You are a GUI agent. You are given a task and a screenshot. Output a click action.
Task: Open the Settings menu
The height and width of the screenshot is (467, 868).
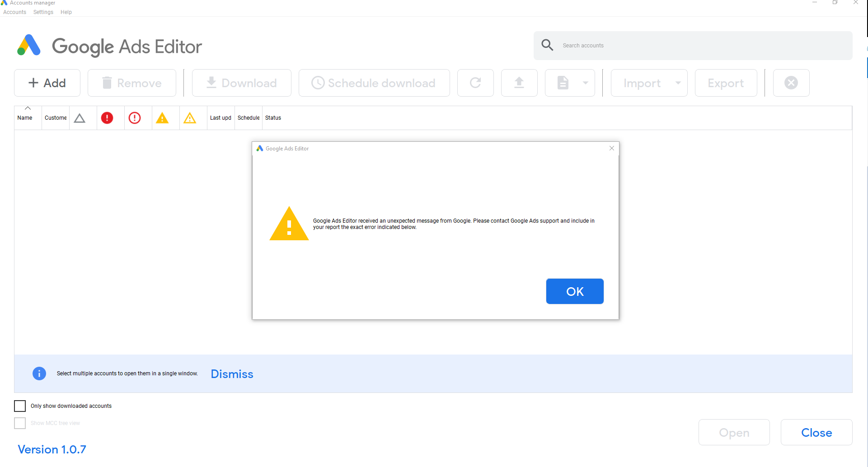pos(43,12)
